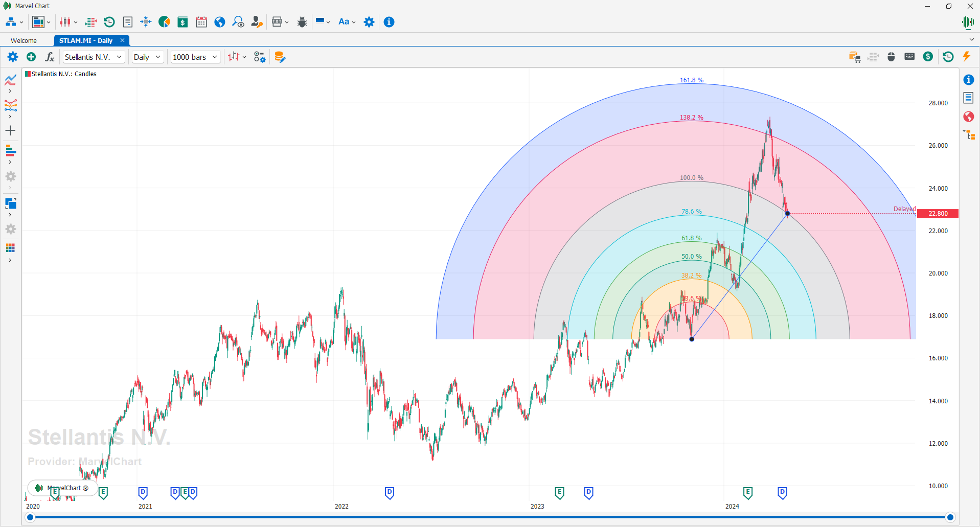Toggle the Stellantis N.V. Candles legend marker
Viewport: 980px width, 527px height.
pos(28,74)
